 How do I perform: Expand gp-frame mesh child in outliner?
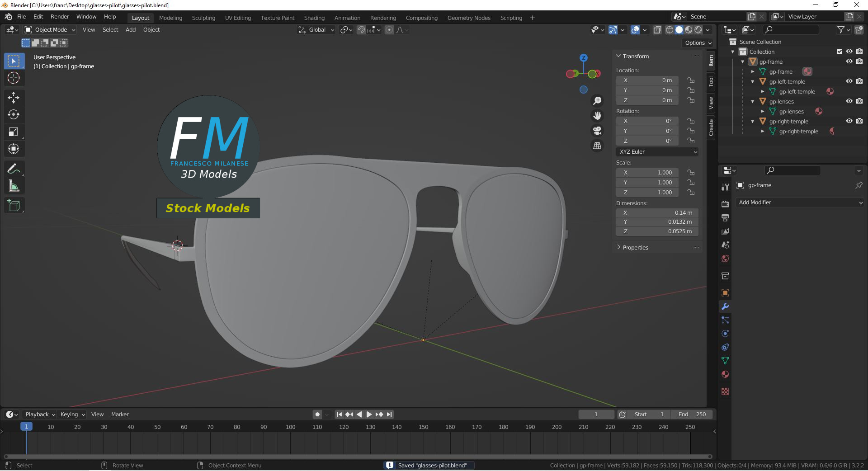click(x=753, y=71)
